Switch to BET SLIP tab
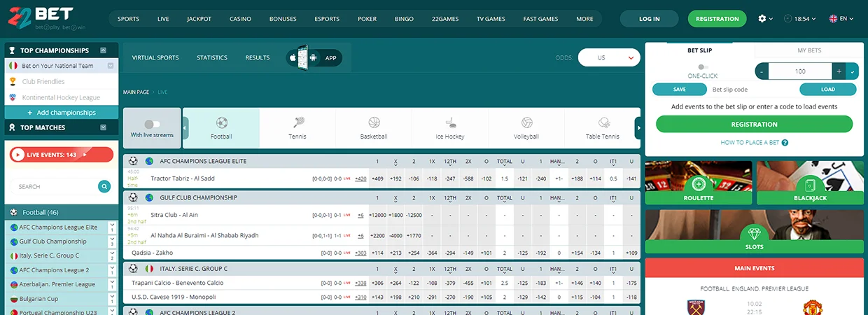Image resolution: width=868 pixels, height=315 pixels. point(700,50)
